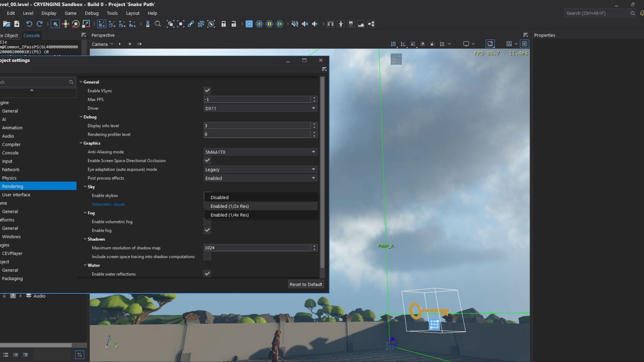644x362 pixels.
Task: Select the Audio settings category
Action: click(38, 136)
